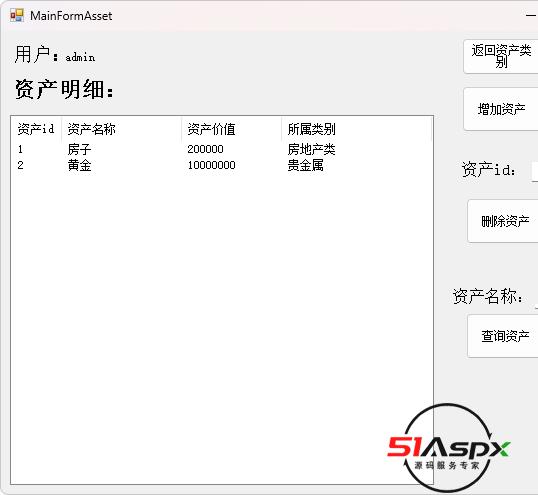This screenshot has height=495, width=538.
Task: Click the value 200000 in the list
Action: pos(205,149)
